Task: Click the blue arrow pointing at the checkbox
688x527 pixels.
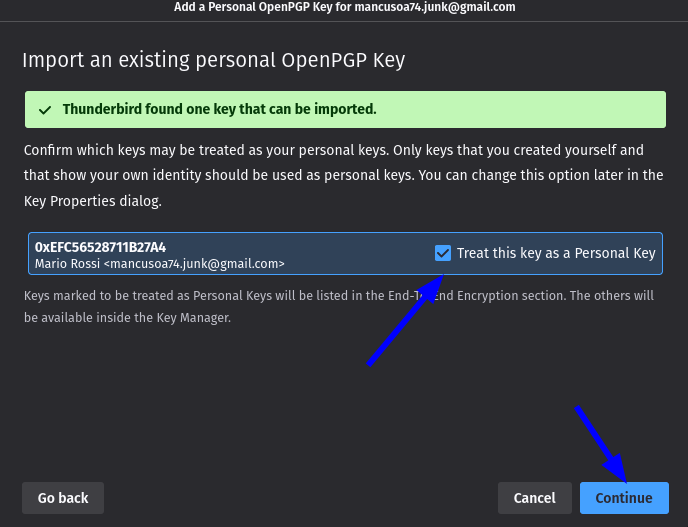Action: (x=405, y=320)
